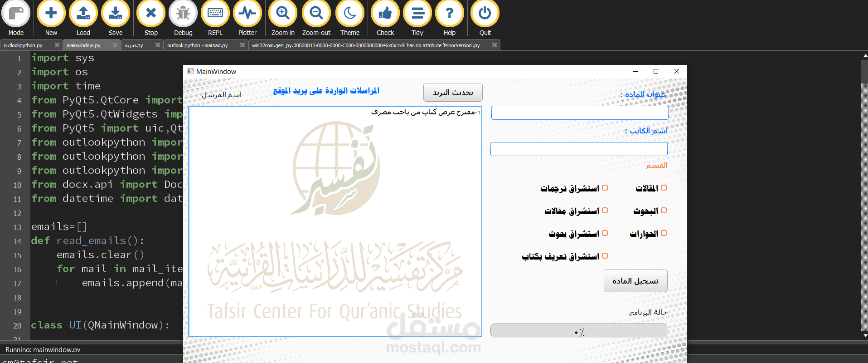Screen dimensions: 868x363
Task: Click the اسم الكاتب input field
Action: click(579, 149)
